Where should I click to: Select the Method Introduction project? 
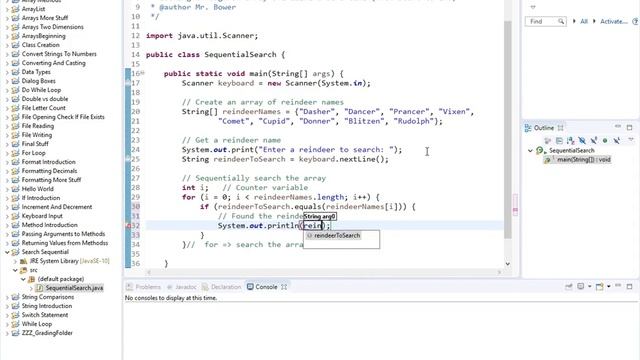[49, 225]
